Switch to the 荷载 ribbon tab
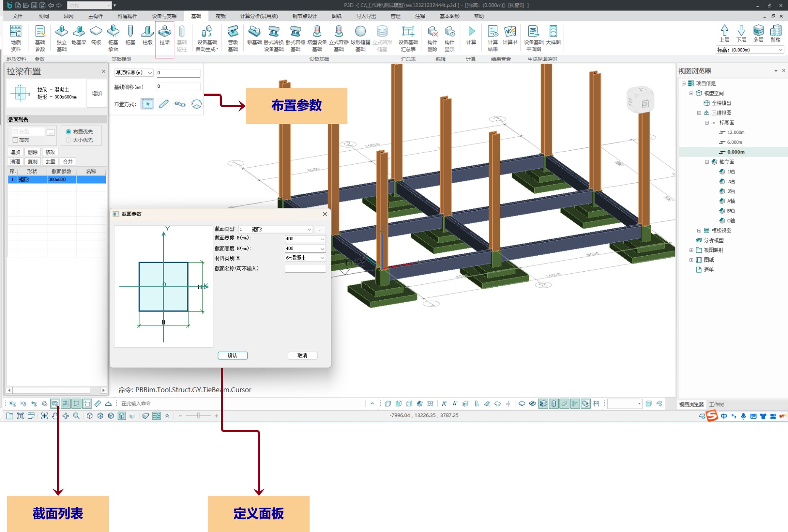Image resolution: width=788 pixels, height=532 pixels. 221,16
